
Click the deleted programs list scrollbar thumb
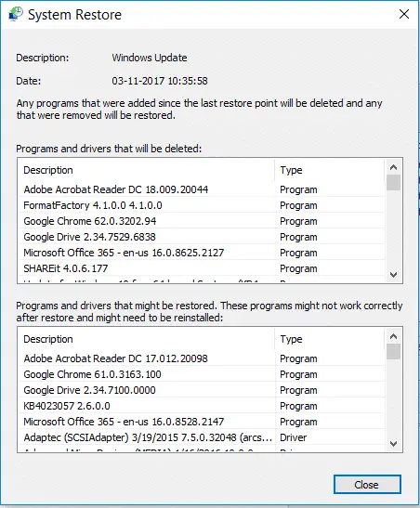(393, 183)
